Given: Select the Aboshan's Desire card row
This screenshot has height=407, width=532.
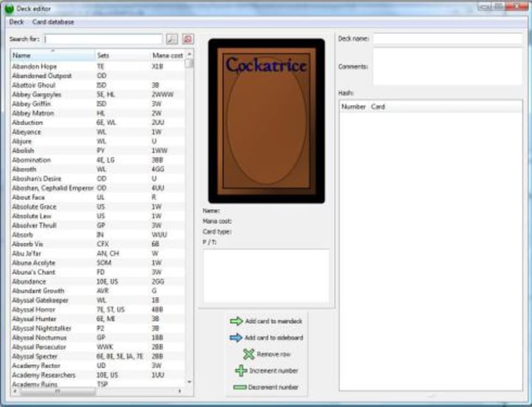Looking at the screenshot, I should click(x=98, y=179).
